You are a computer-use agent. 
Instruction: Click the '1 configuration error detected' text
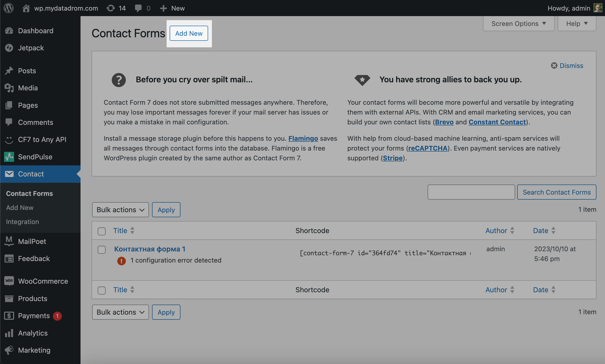pyautogui.click(x=176, y=260)
